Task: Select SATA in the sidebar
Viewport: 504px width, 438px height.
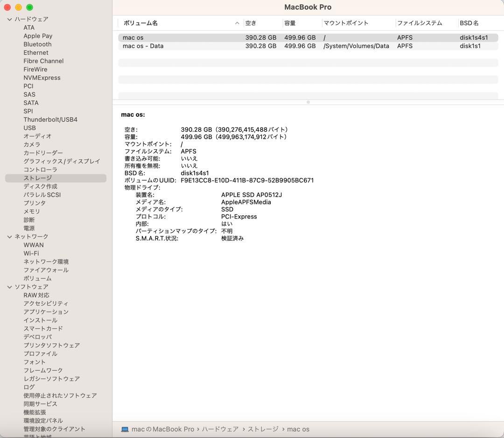Action: click(x=31, y=103)
